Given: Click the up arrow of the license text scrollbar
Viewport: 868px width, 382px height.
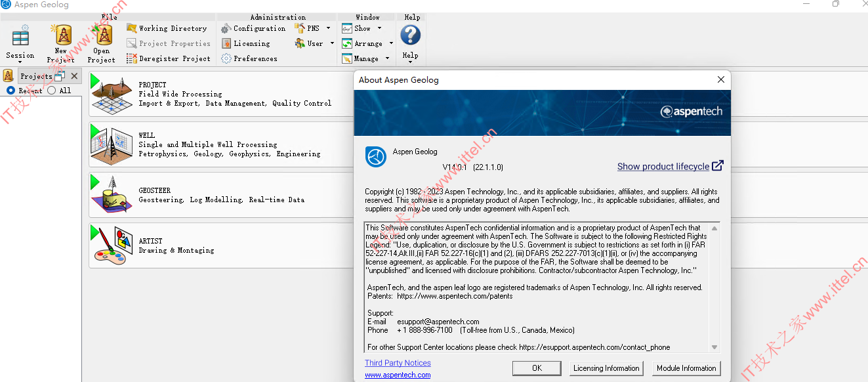Looking at the screenshot, I should [x=714, y=228].
